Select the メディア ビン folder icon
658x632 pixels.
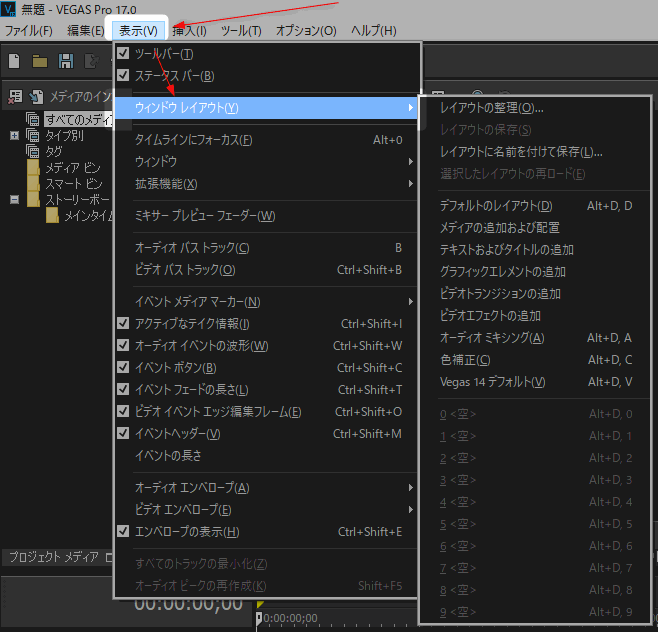[34, 168]
